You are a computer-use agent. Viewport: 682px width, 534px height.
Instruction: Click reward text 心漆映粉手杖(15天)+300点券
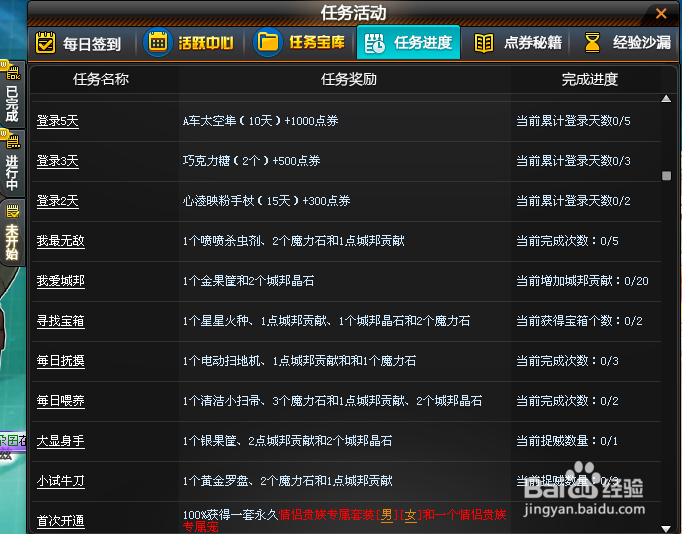267,201
